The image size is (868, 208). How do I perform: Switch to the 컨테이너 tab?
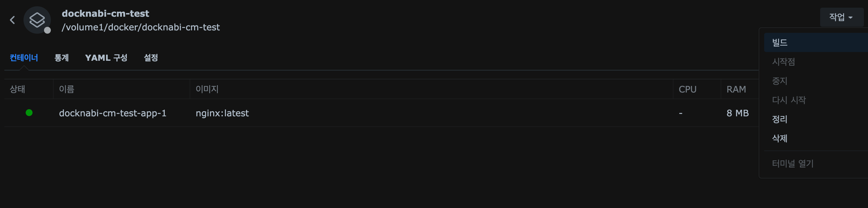(x=24, y=58)
